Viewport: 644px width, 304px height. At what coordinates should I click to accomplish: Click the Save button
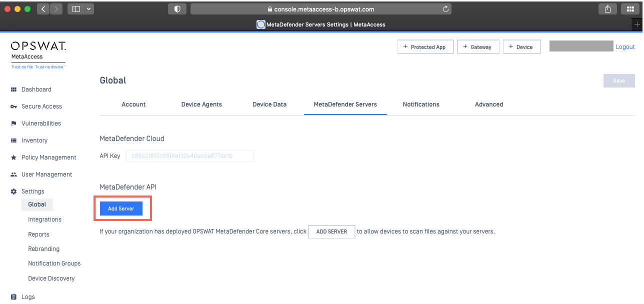619,81
